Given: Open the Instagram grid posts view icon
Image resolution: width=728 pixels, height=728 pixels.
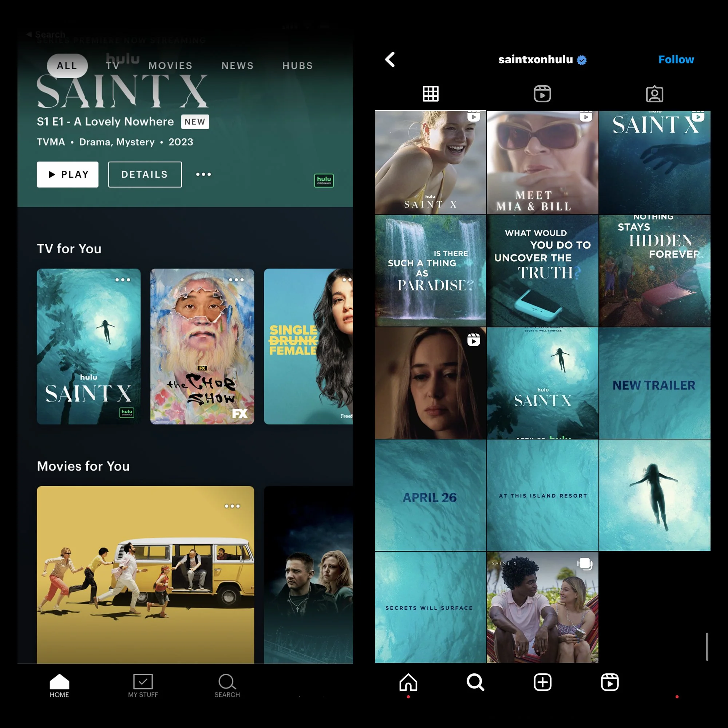Looking at the screenshot, I should pos(430,94).
